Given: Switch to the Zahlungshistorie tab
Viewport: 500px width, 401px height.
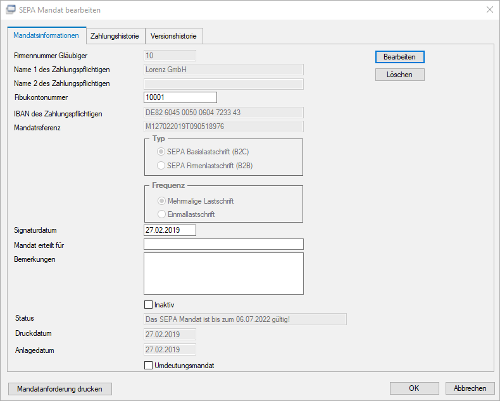Looking at the screenshot, I should pos(115,36).
